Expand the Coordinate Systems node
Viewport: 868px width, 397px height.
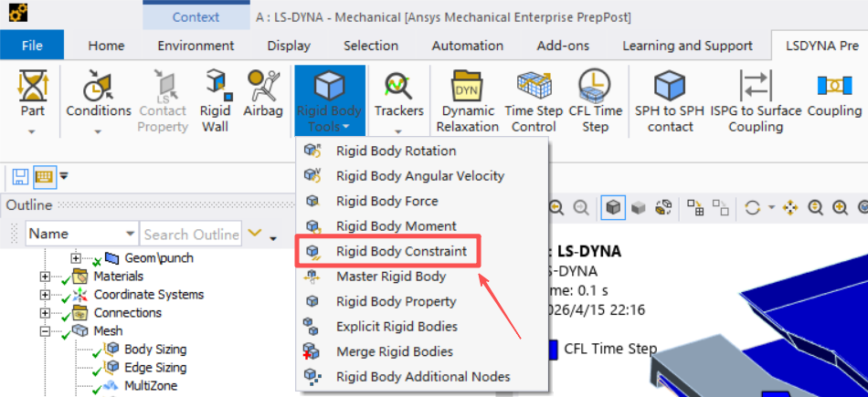[45, 295]
